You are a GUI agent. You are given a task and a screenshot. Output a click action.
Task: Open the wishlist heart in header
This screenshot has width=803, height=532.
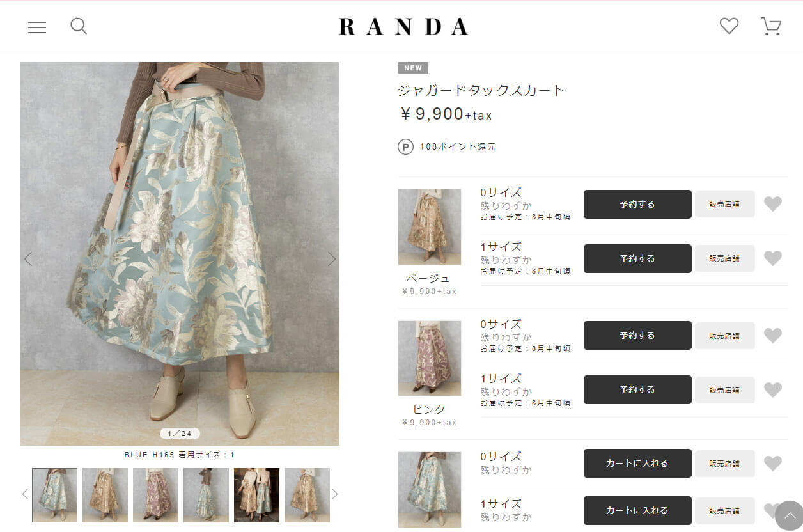(x=729, y=26)
